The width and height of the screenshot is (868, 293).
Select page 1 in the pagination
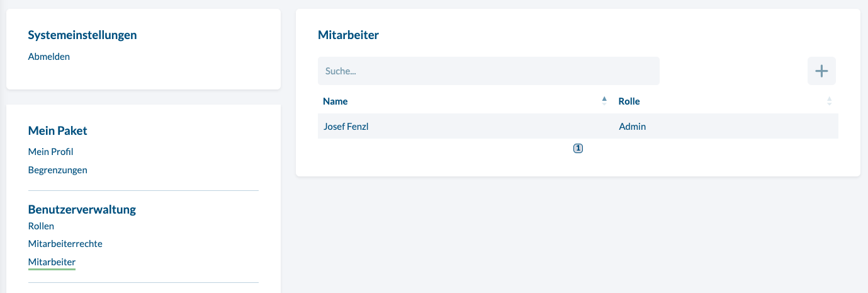click(578, 149)
